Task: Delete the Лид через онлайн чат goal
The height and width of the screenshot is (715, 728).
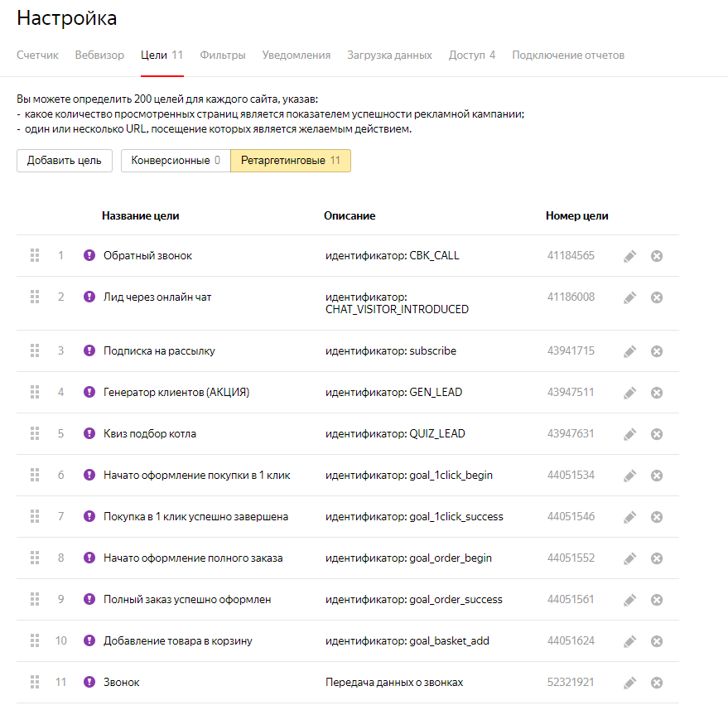Action: (x=657, y=297)
